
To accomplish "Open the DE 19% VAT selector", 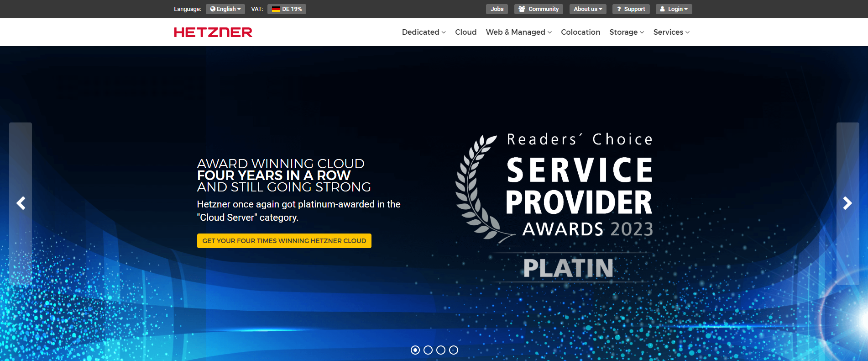I will (x=287, y=9).
